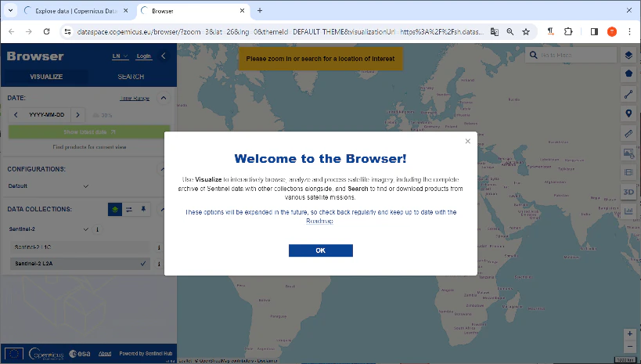Show info for Sentinel-2 collection
641x364 pixels.
click(97, 229)
